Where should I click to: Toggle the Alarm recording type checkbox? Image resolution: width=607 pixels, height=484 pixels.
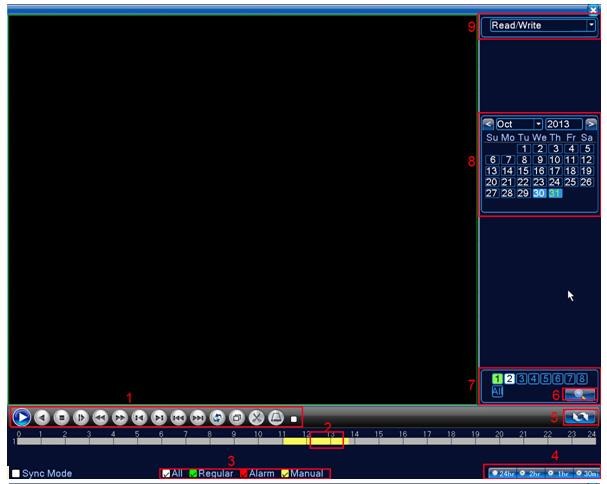(x=243, y=472)
